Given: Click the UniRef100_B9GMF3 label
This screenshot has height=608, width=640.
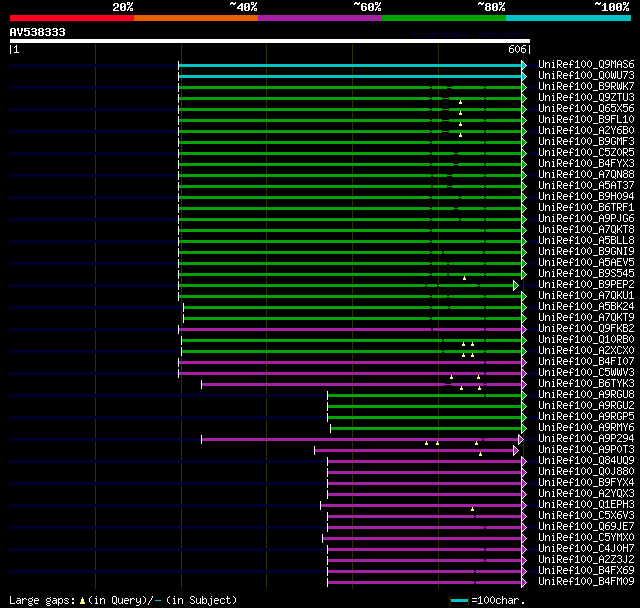Looking at the screenshot, I should tap(586, 142).
